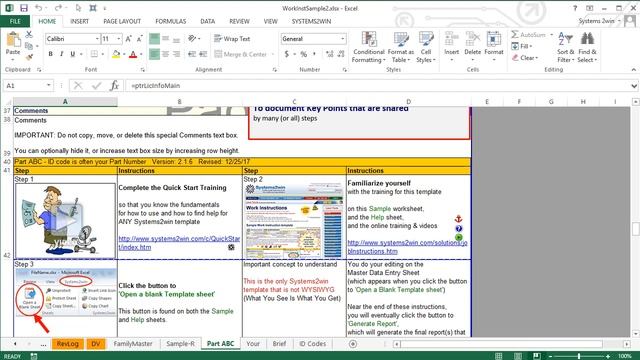Open Cell Styles gallery
The width and height of the screenshot is (640, 360).
(426, 47)
